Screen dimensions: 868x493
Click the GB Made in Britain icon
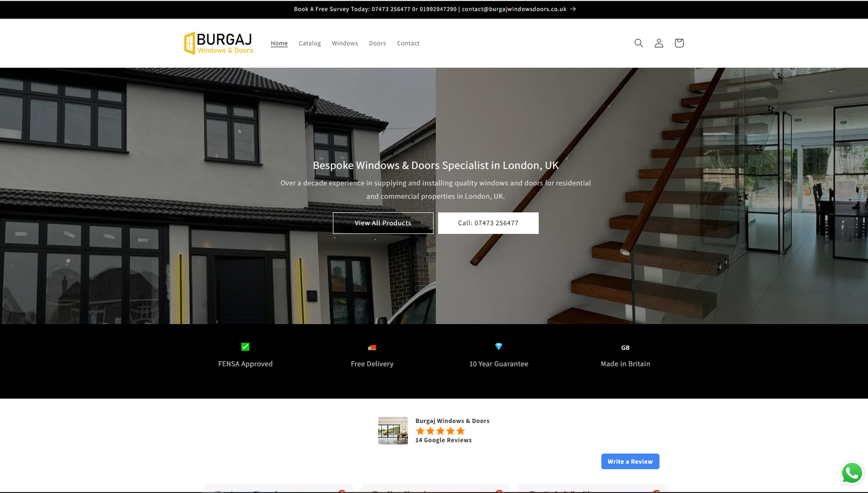pos(625,347)
